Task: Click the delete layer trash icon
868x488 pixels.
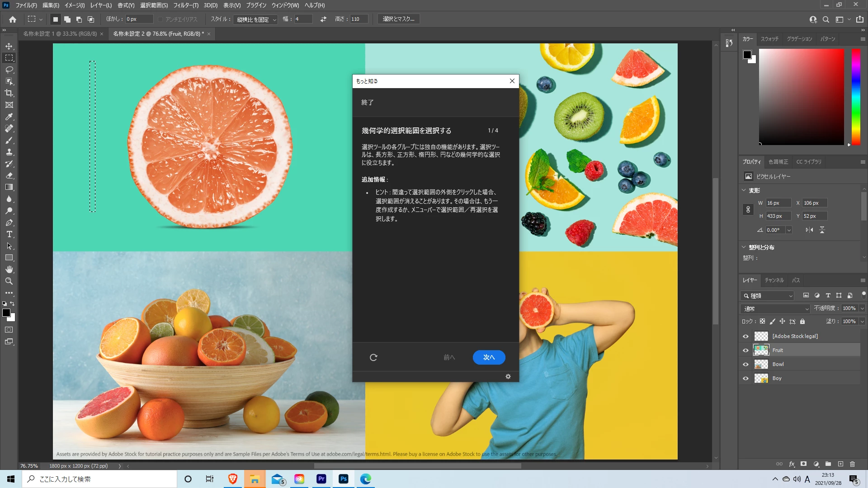Action: point(852,464)
